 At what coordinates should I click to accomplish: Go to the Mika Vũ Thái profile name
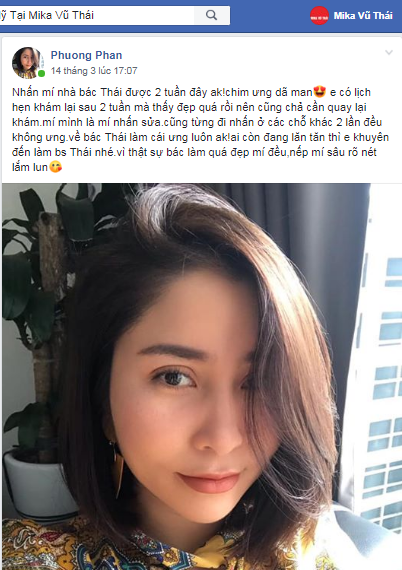pos(363,16)
